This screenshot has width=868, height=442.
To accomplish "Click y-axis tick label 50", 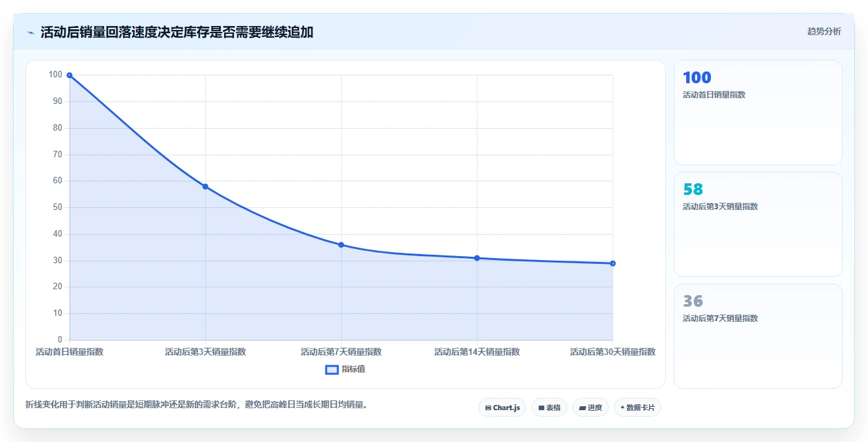I will pos(58,207).
